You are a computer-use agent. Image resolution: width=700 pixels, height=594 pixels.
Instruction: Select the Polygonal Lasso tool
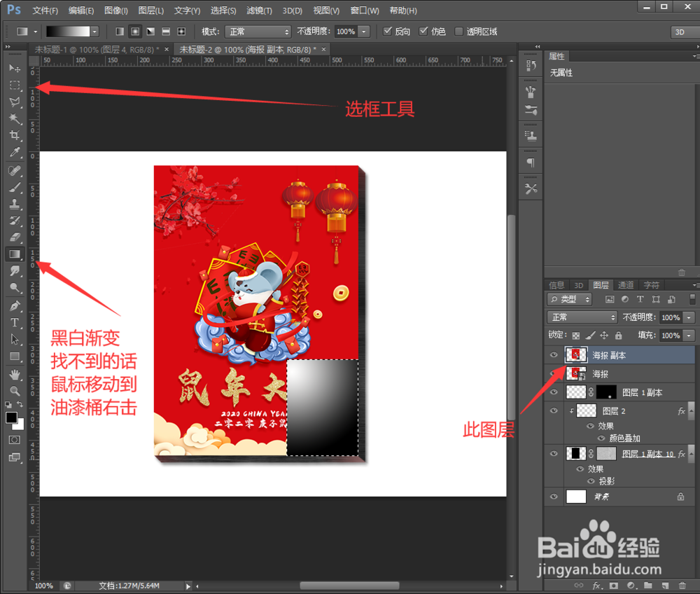tap(15, 102)
